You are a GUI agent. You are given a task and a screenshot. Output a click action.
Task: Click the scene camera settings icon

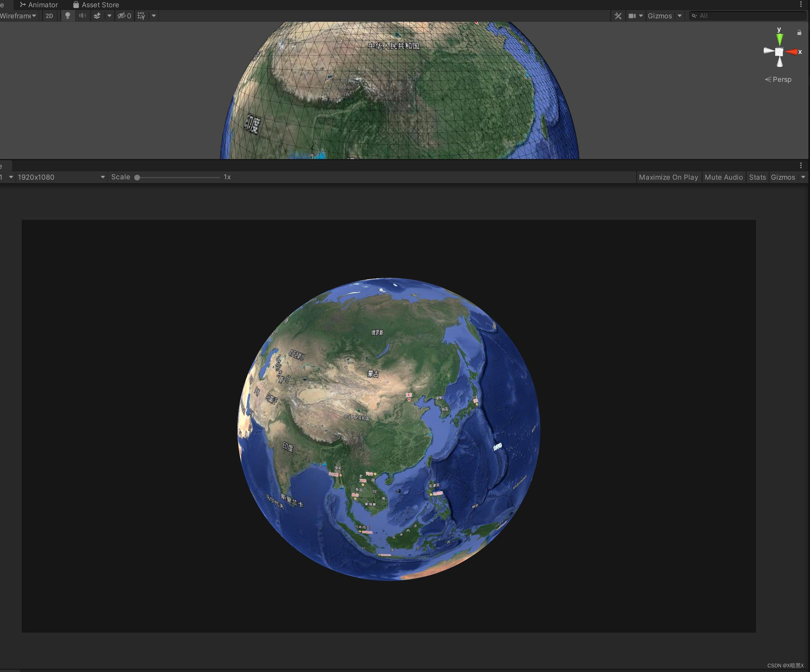coord(633,16)
